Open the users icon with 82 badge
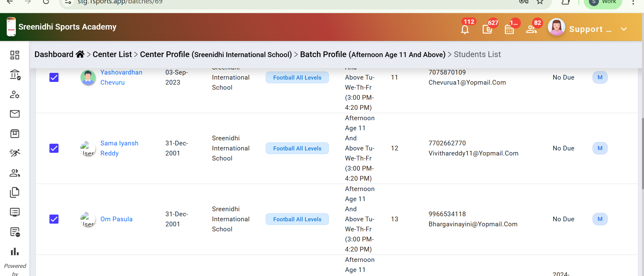The height and width of the screenshot is (276, 644). point(531,30)
